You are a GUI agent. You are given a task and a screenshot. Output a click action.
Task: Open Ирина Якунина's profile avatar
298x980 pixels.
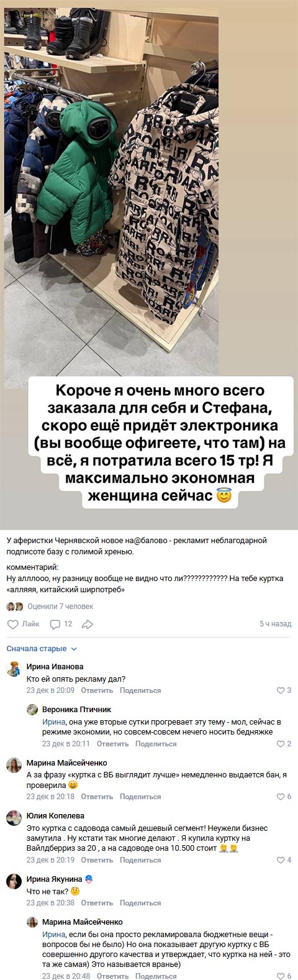pyautogui.click(x=13, y=882)
